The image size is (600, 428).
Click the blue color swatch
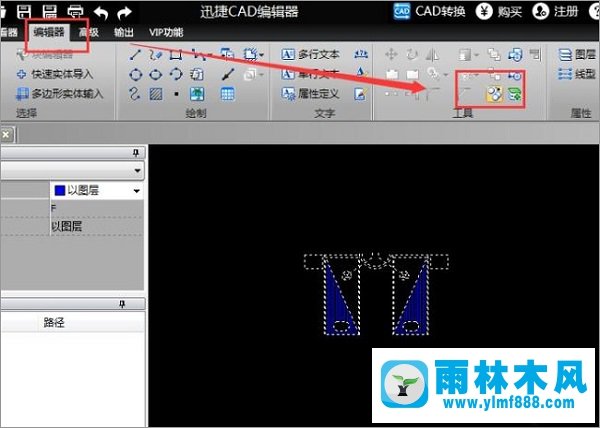(x=60, y=190)
